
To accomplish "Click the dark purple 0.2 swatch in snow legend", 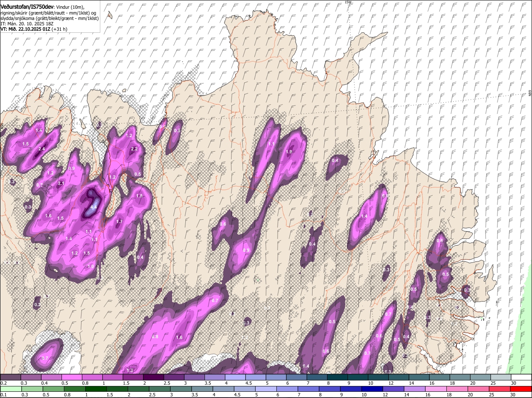I will point(11,377).
